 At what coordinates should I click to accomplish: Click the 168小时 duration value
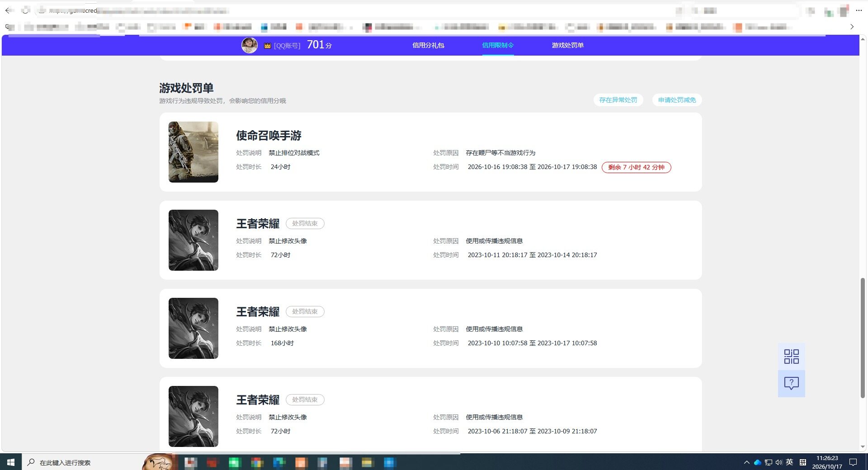(x=282, y=343)
